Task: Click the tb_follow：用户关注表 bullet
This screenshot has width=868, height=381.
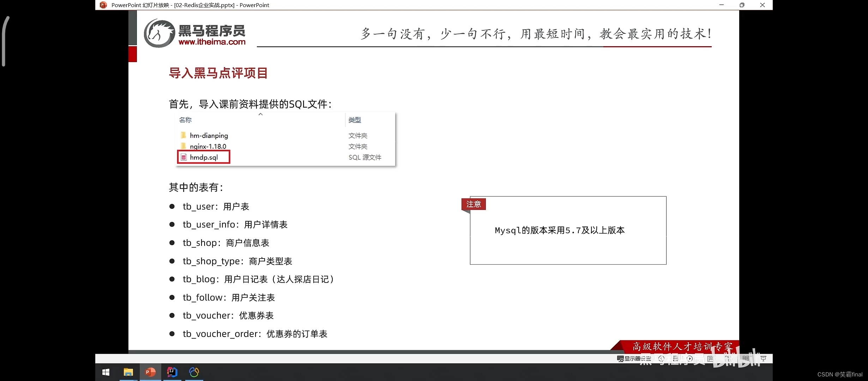Action: point(229,298)
